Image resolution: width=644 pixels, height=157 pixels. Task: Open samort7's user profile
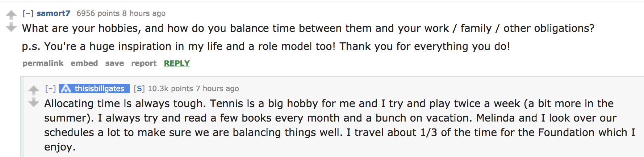pyautogui.click(x=53, y=13)
